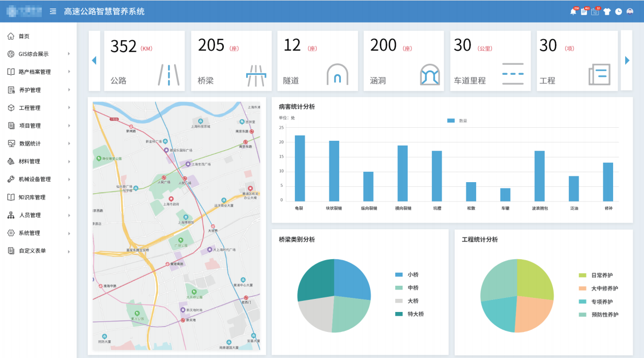
Task: Expand the GIS综合展示 submenu arrow
Action: (68, 54)
